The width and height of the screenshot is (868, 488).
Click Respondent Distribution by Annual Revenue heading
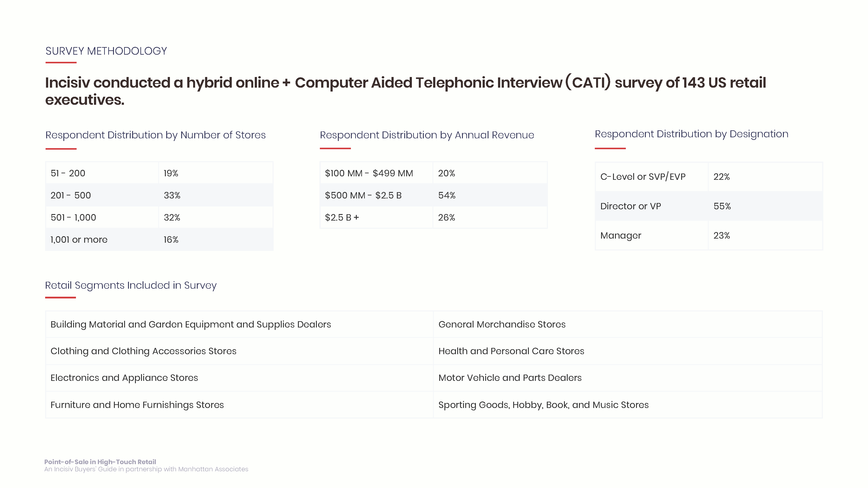point(427,135)
